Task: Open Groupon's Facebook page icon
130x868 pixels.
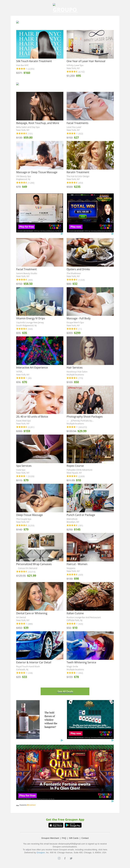Action: (65, 858)
